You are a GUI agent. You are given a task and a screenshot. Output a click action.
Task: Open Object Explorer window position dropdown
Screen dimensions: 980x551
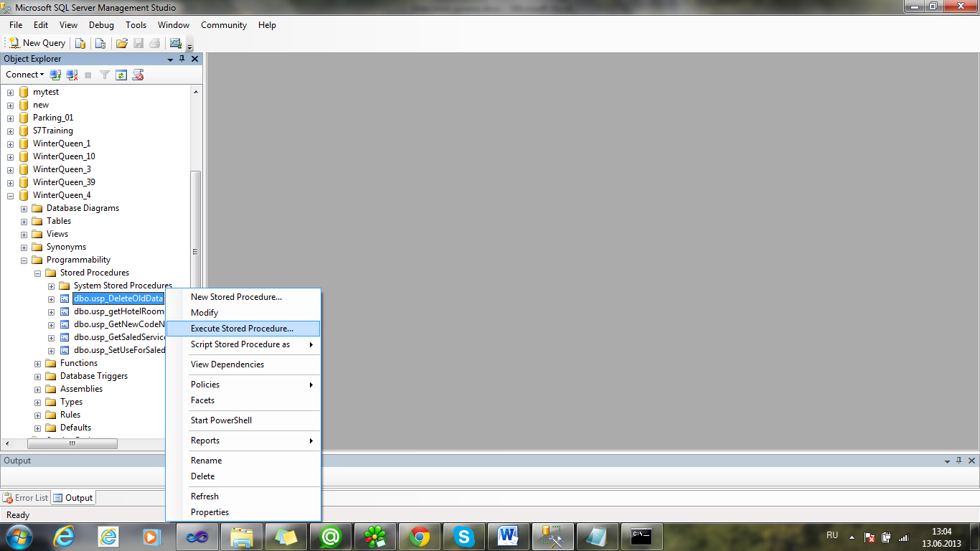[170, 59]
